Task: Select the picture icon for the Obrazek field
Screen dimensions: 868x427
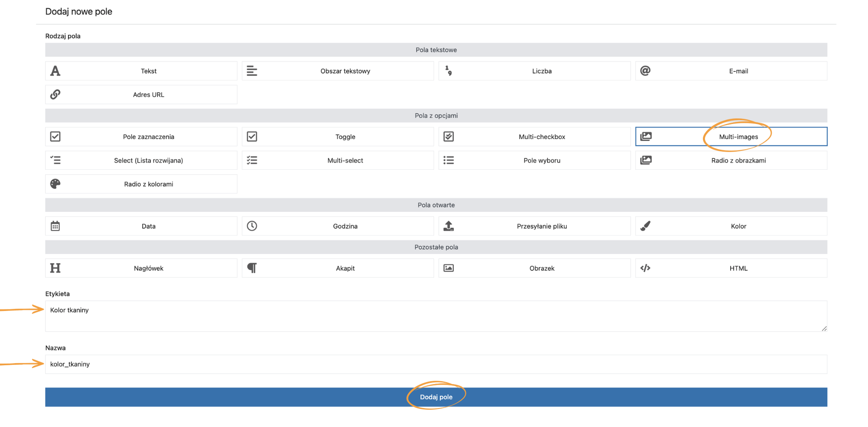Action: click(x=449, y=268)
